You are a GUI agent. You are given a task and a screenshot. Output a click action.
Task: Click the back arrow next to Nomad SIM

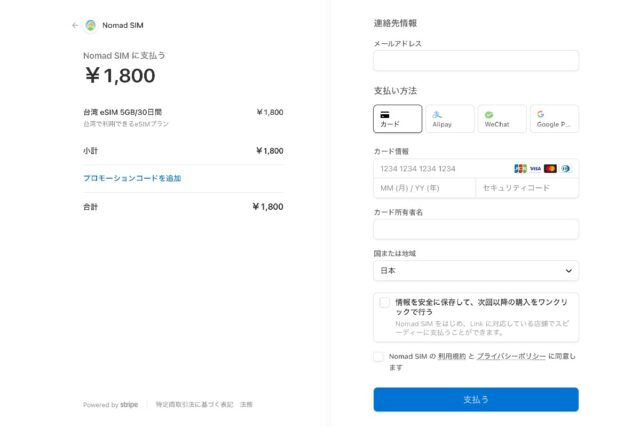75,25
